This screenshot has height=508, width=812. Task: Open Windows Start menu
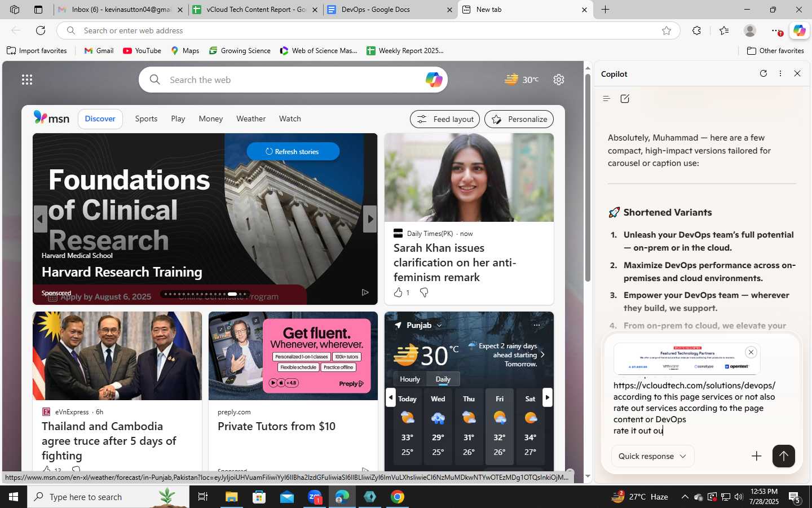(x=14, y=497)
